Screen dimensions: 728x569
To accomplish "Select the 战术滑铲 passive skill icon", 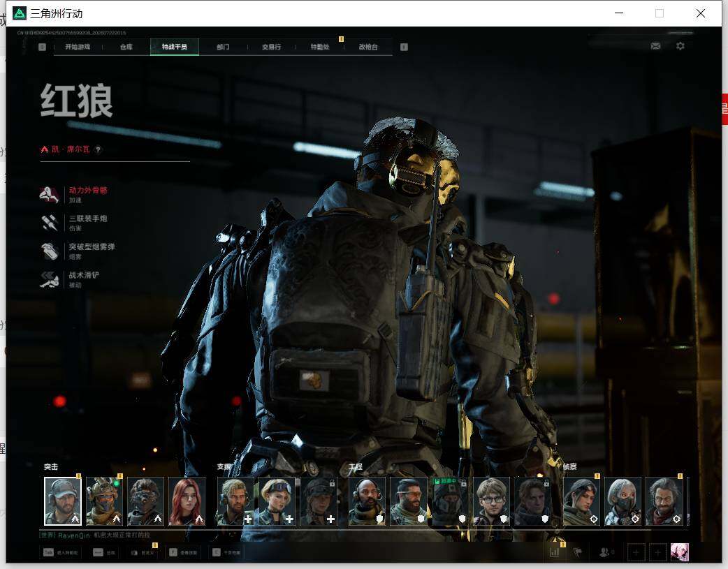I will point(49,279).
